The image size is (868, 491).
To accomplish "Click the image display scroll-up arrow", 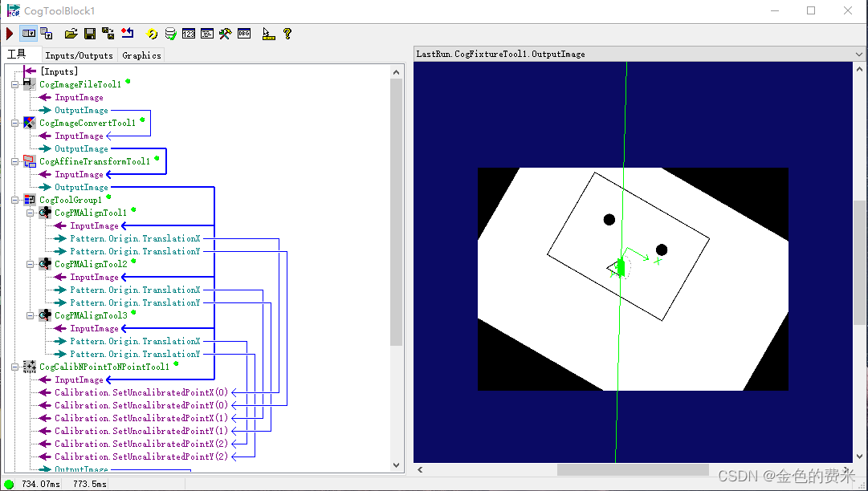I will tap(859, 70).
